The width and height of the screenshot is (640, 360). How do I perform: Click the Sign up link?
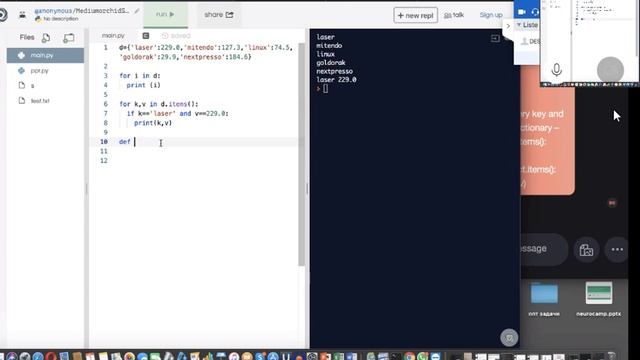[x=491, y=15]
